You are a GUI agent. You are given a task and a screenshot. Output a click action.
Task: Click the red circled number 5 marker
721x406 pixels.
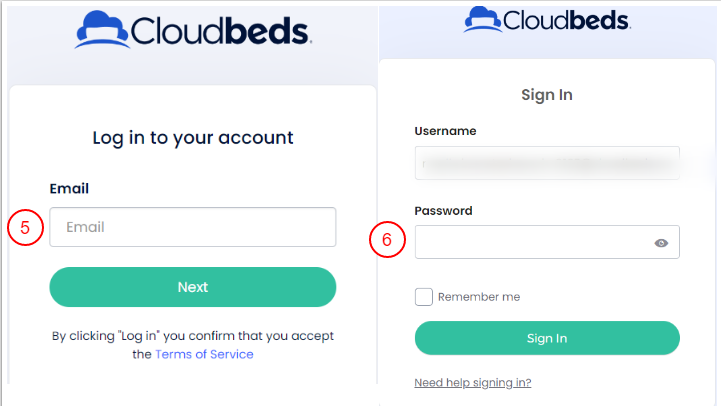tap(25, 227)
